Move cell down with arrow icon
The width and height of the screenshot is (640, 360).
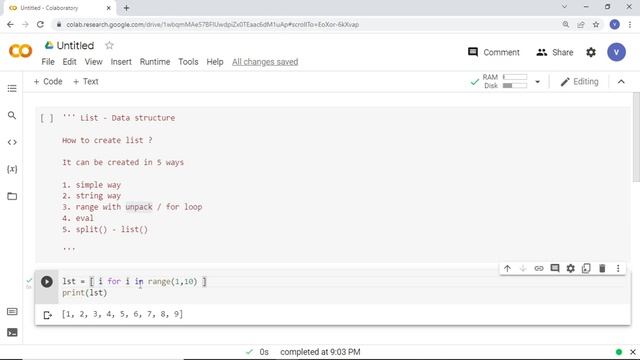[x=523, y=268]
